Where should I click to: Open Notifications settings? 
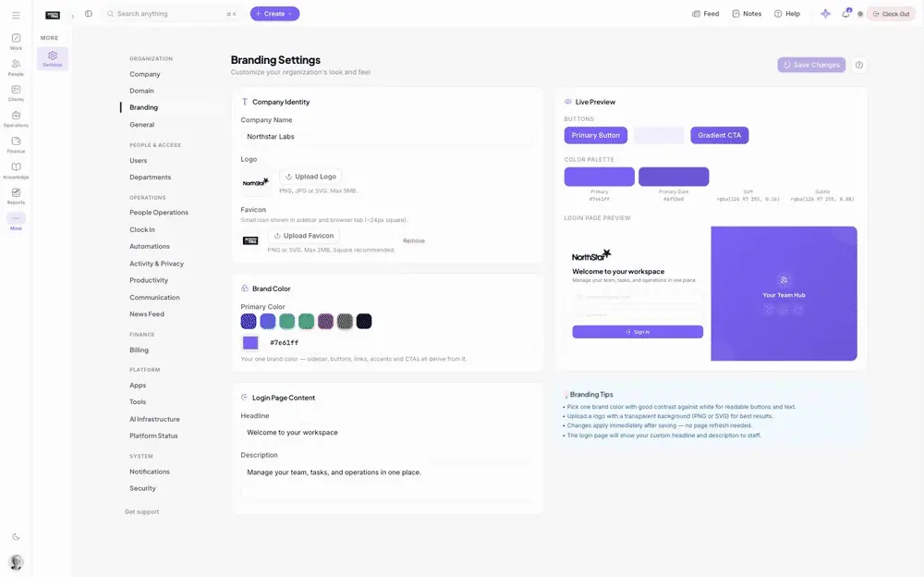coord(150,472)
